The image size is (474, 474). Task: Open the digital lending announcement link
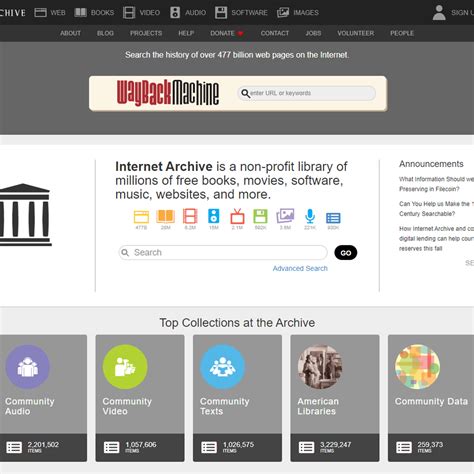436,238
